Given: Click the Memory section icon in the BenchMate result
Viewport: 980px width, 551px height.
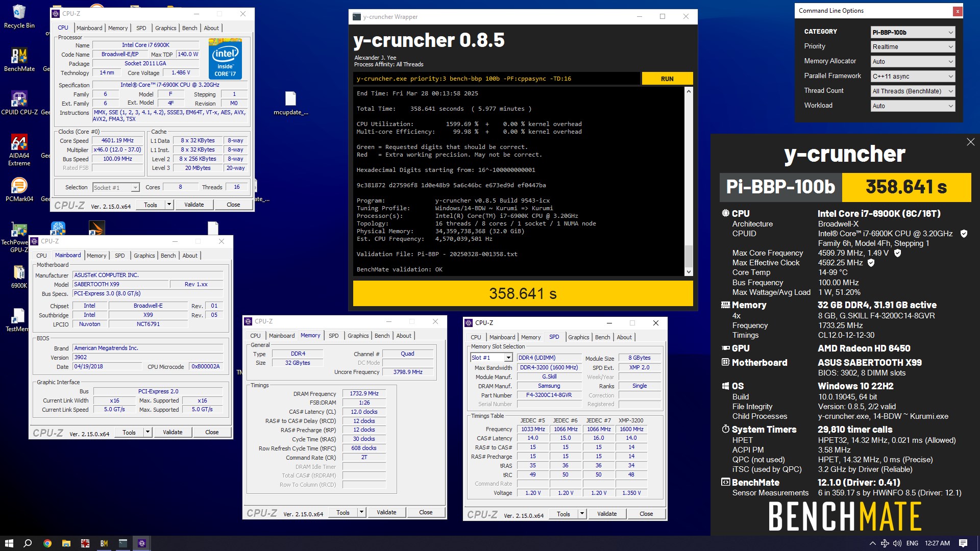Looking at the screenshot, I should 725,305.
